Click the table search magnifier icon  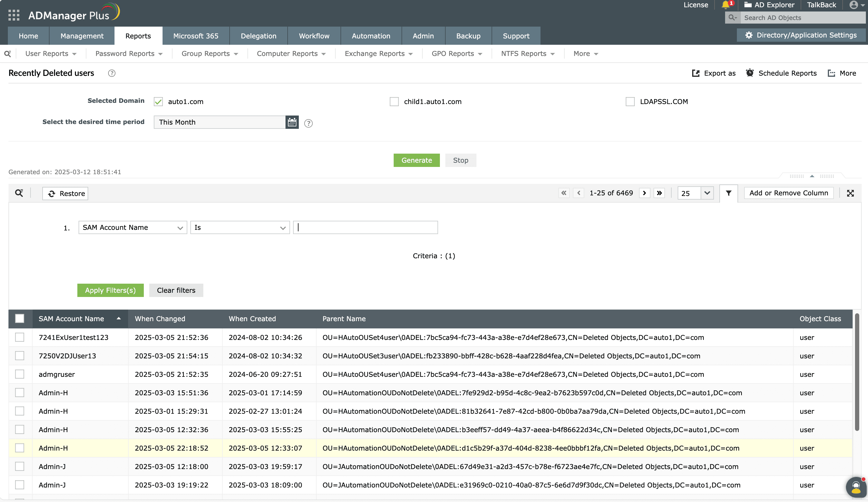coord(19,193)
